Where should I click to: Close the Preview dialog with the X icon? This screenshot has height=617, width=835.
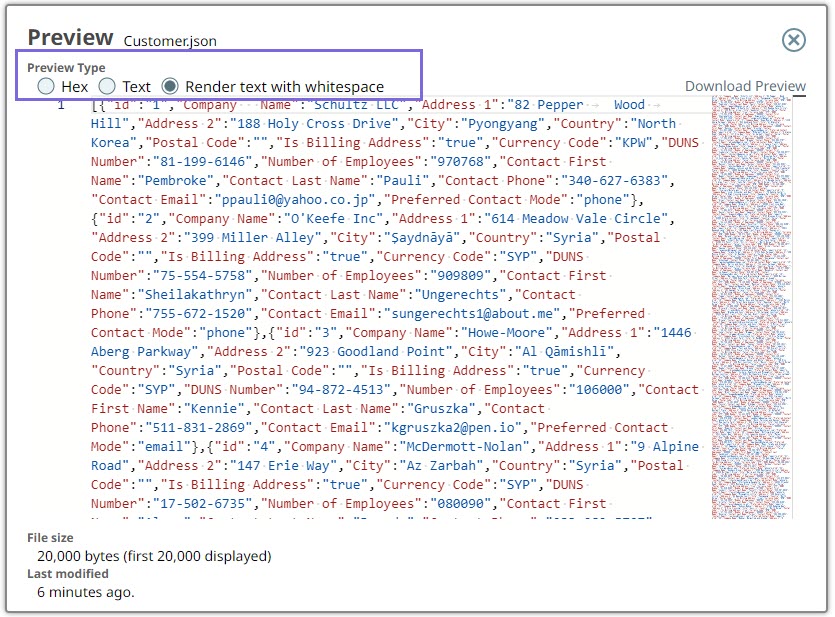click(x=793, y=40)
